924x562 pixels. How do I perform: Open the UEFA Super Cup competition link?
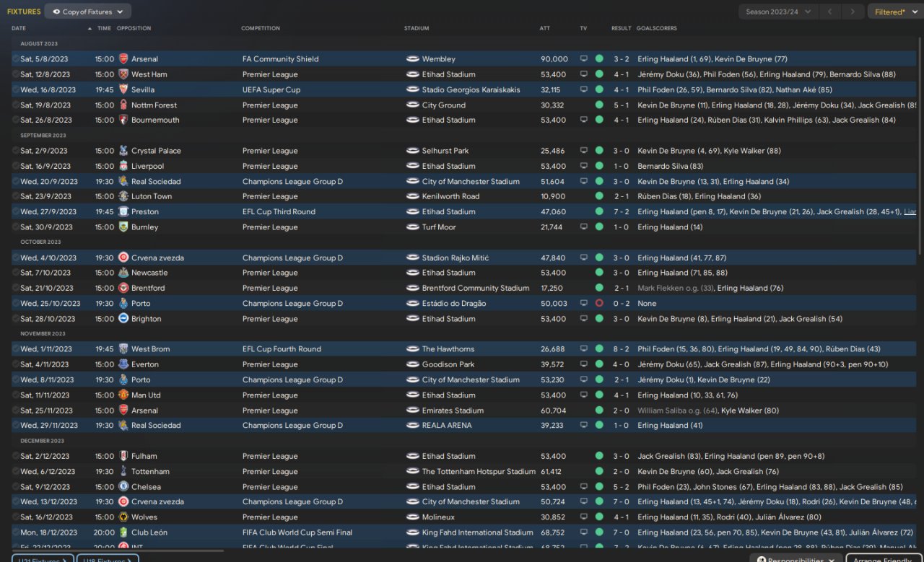271,89
